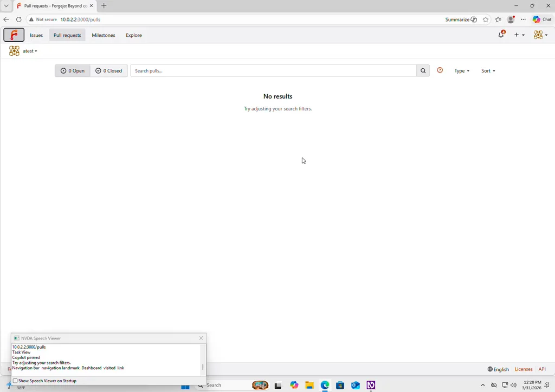Switch to Microsoft Edge in taskbar
The height and width of the screenshot is (392, 555).
(x=325, y=386)
